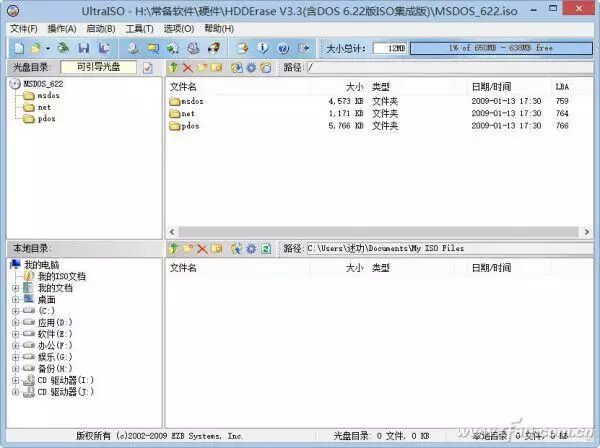Expand the (C:) drive node
The height and width of the screenshot is (448, 600).
(x=15, y=311)
